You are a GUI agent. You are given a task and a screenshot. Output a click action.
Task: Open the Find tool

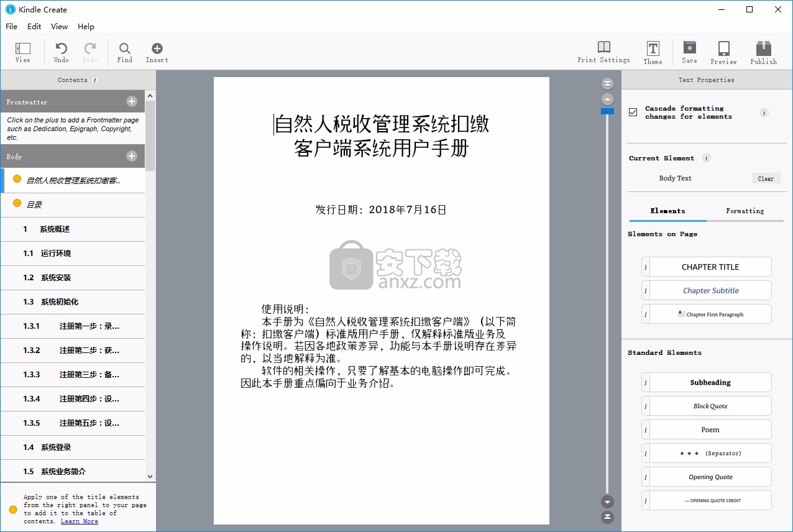pyautogui.click(x=125, y=52)
